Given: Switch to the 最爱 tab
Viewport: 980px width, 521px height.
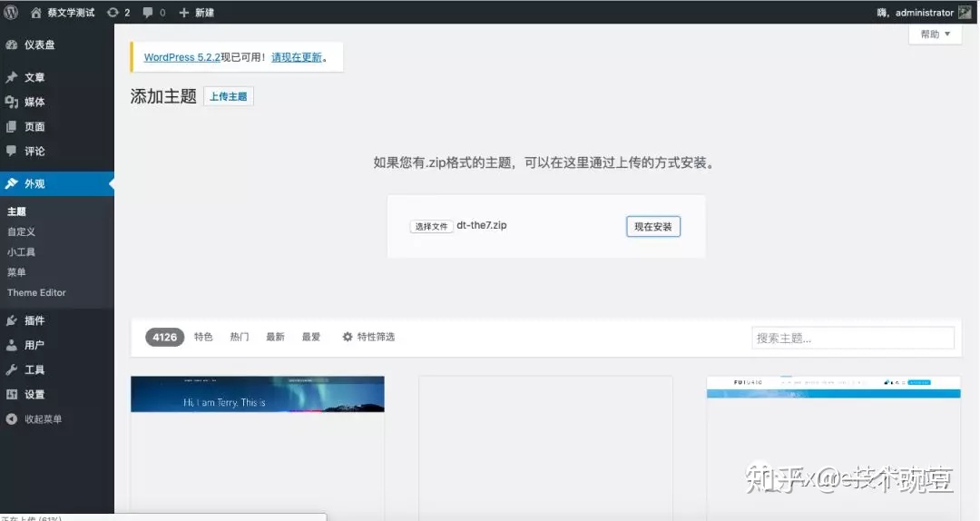Looking at the screenshot, I should 311,337.
